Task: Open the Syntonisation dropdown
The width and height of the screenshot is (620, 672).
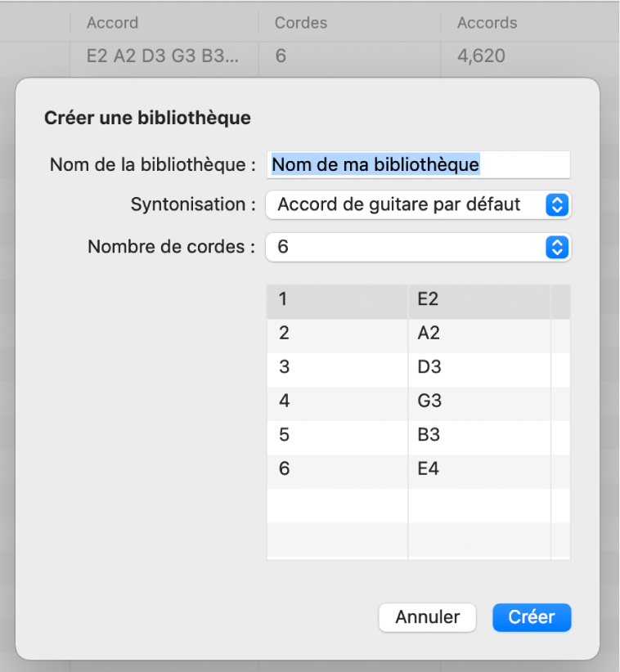Action: pos(417,204)
